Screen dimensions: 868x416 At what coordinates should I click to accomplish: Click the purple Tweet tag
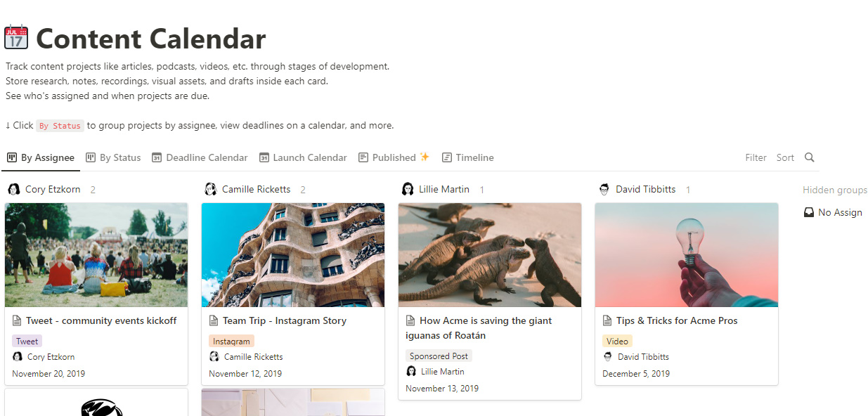[27, 341]
